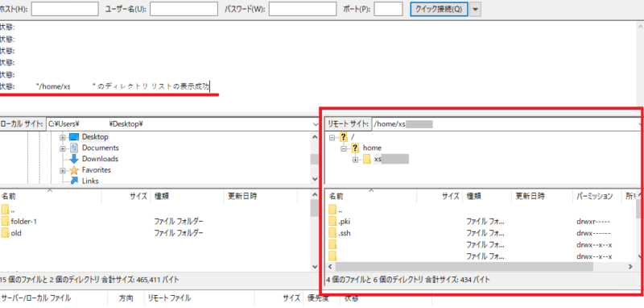
Task: Select the Favorites star icon in local tree
Action: [74, 170]
